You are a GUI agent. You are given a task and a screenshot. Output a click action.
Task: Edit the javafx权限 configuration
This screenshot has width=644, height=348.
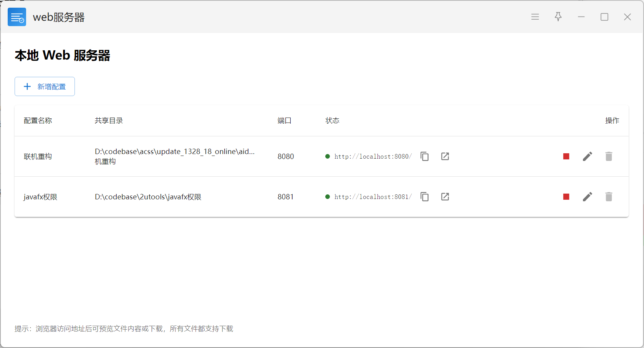(587, 197)
